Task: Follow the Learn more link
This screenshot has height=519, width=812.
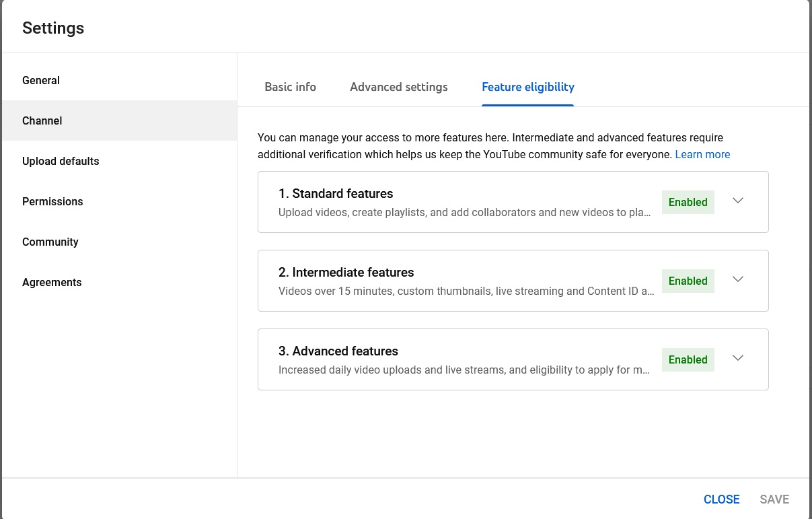Action: (702, 154)
